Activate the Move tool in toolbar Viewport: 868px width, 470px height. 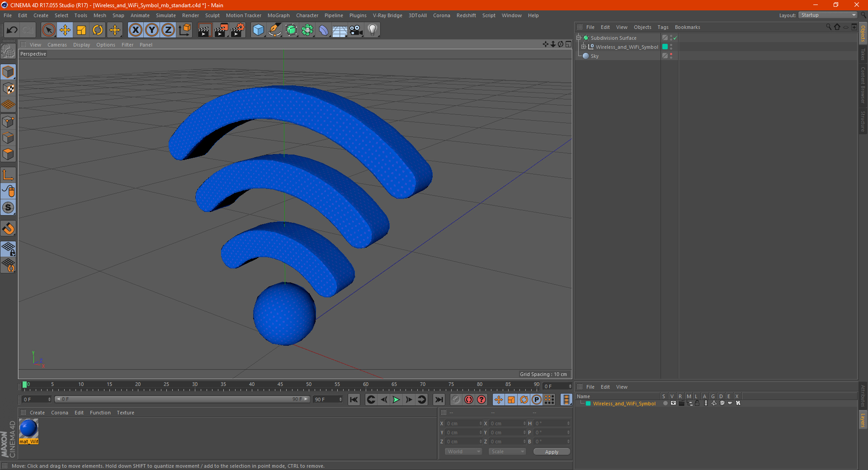click(65, 30)
